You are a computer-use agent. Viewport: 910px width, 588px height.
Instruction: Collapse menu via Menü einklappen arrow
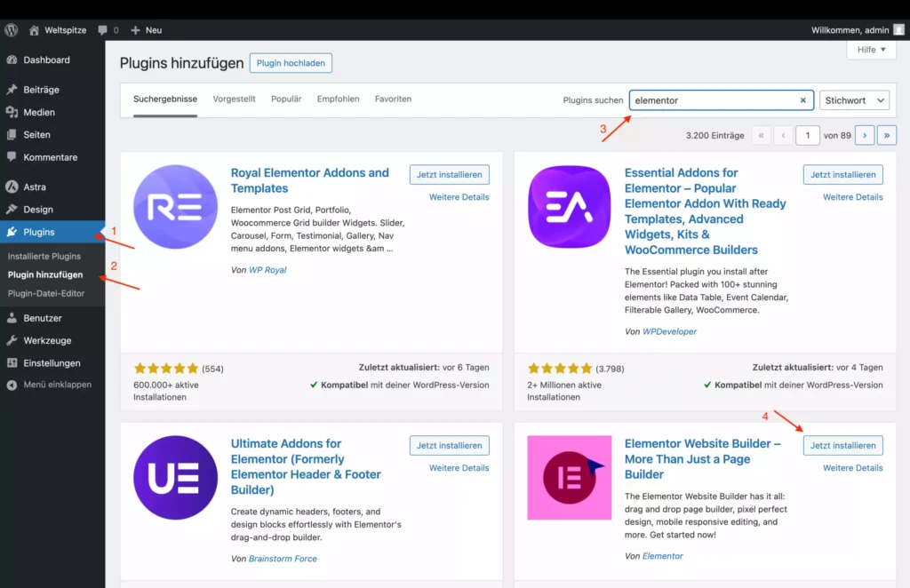pos(12,385)
